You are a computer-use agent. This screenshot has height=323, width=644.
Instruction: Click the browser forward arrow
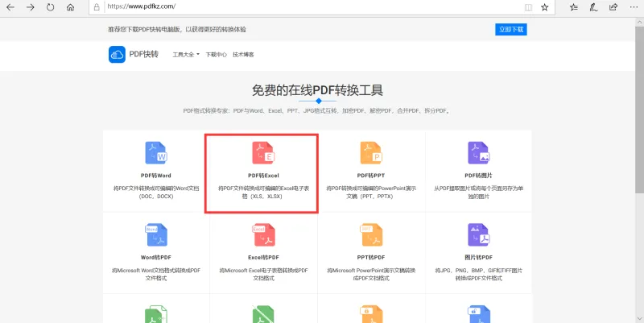click(31, 7)
